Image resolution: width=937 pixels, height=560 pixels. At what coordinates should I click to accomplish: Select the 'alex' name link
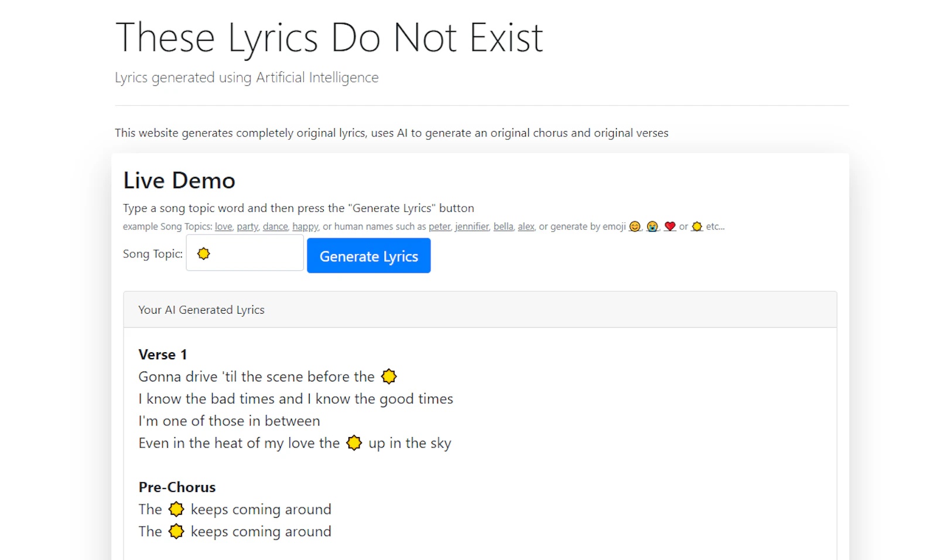coord(526,226)
